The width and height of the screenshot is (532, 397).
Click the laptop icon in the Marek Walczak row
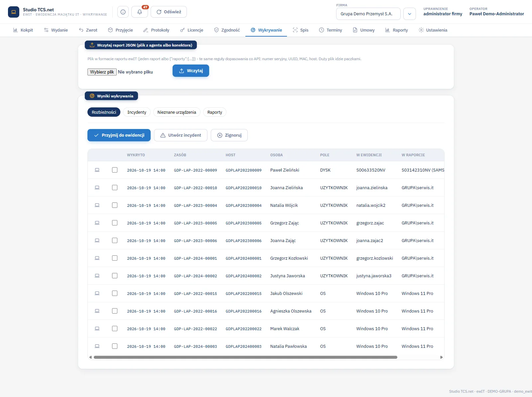coord(97,329)
